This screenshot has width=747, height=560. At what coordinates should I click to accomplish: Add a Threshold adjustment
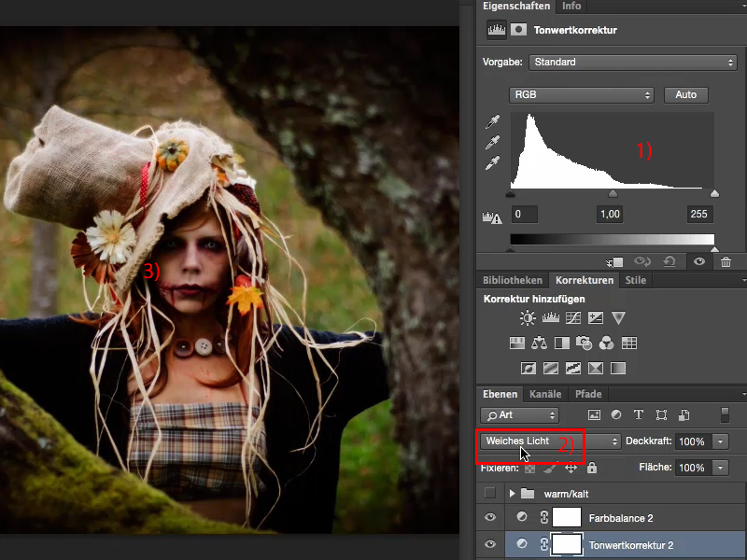point(573,368)
